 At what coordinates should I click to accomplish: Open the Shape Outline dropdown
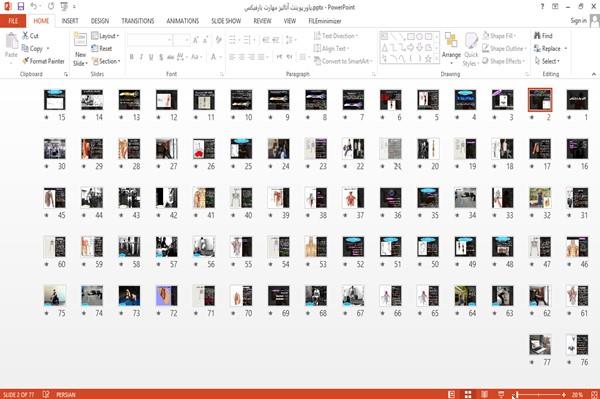(x=504, y=48)
